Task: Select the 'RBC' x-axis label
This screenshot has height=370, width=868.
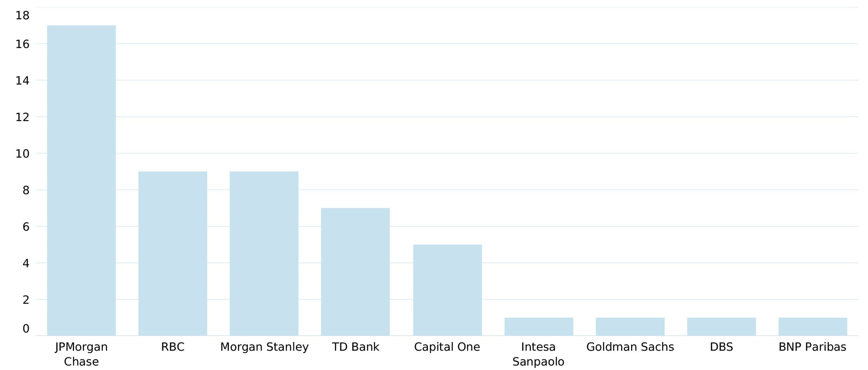Action: (173, 347)
